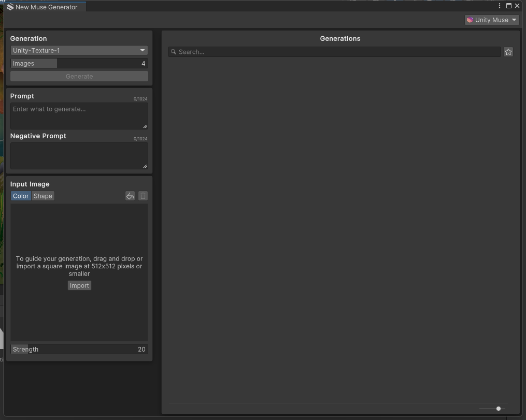Click the paint bucket fill icon
The height and width of the screenshot is (420, 526).
[x=130, y=196]
